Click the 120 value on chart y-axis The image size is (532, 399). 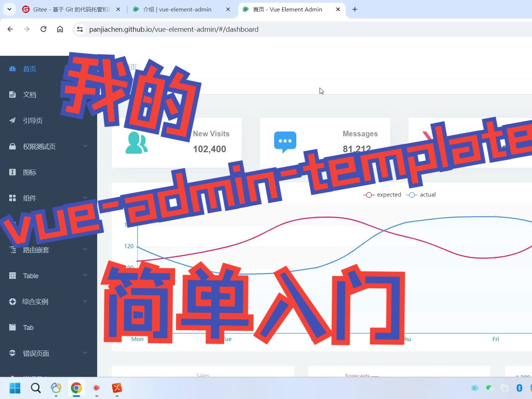[x=129, y=246]
